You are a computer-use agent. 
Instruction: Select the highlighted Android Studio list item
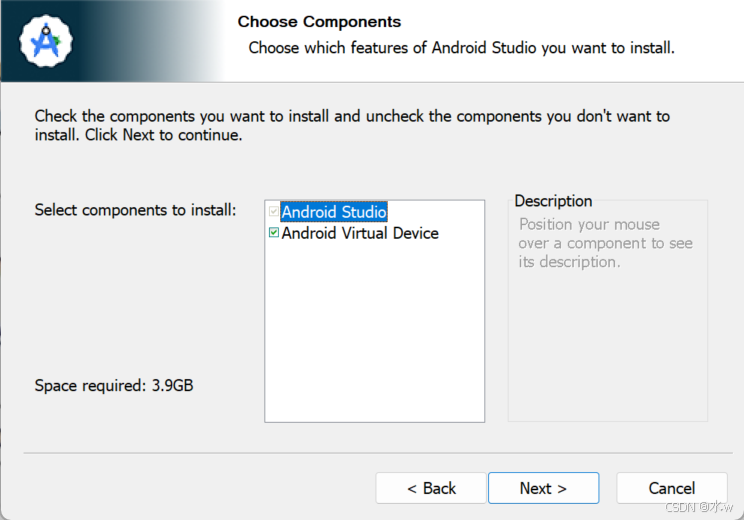coord(334,212)
